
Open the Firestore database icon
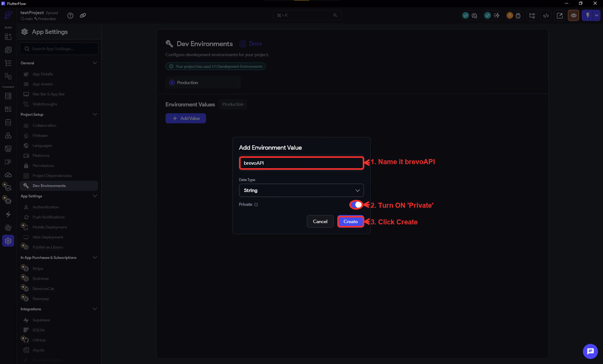coord(8,96)
